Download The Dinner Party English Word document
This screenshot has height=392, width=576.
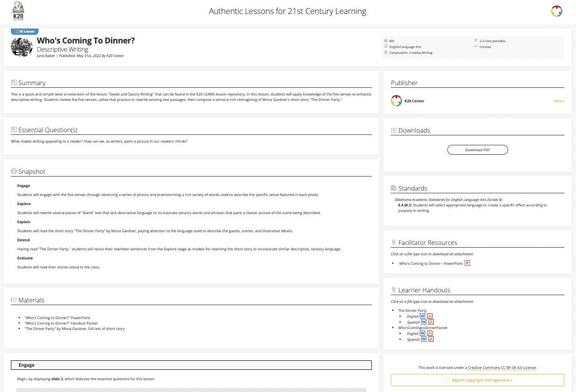[423, 316]
